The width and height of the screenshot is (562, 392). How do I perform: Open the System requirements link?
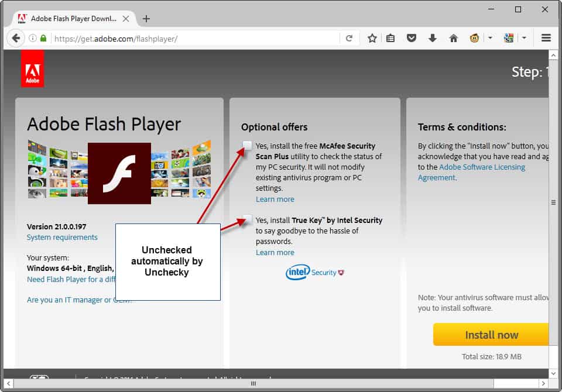[62, 238]
